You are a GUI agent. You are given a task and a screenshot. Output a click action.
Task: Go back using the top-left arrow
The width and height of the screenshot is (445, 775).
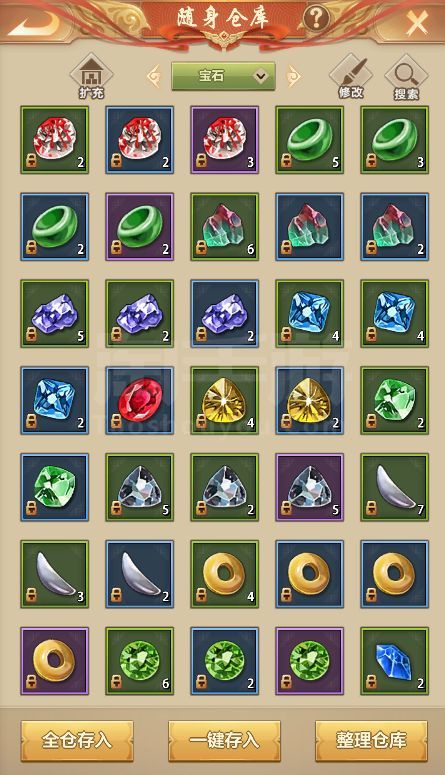click(x=34, y=23)
